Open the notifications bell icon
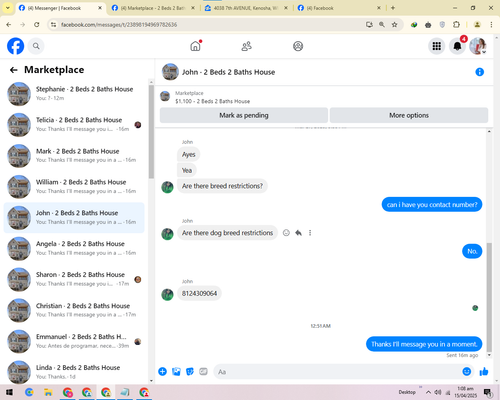The height and width of the screenshot is (400, 500). tap(457, 46)
